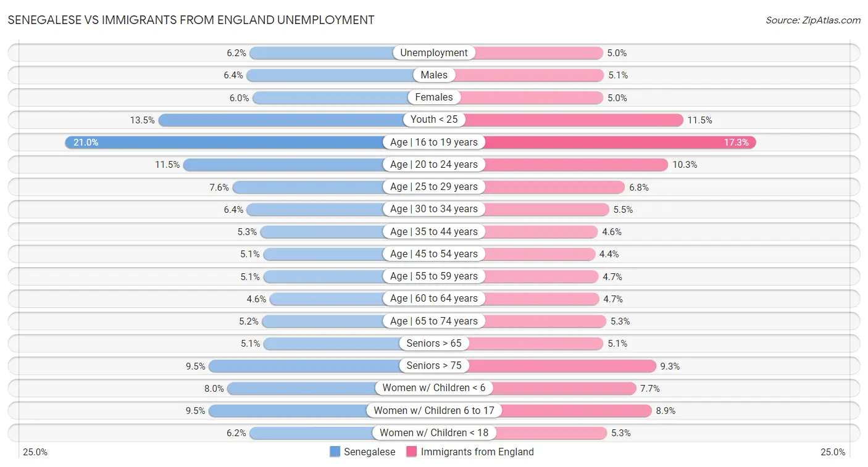
Task: Click the Women w/ Children 6 to 17 label
Action: point(434,410)
